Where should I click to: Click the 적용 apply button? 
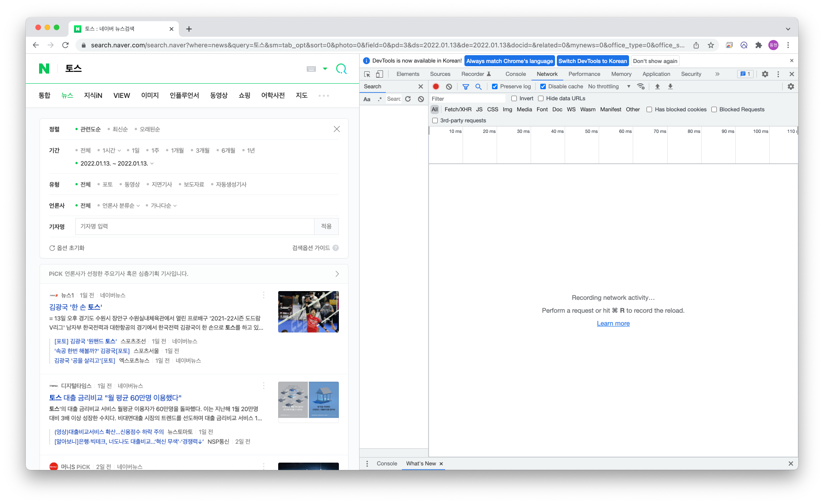point(326,226)
